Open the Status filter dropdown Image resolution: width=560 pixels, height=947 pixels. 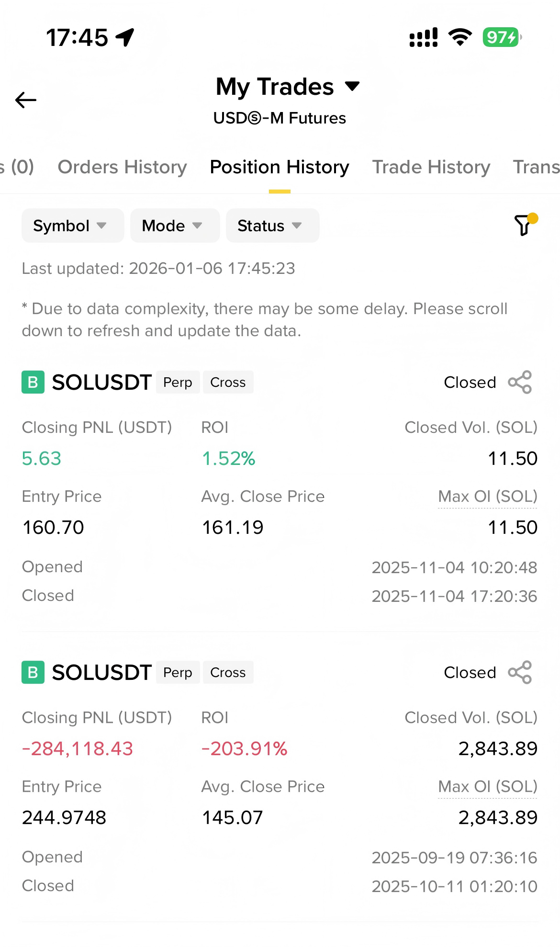272,225
